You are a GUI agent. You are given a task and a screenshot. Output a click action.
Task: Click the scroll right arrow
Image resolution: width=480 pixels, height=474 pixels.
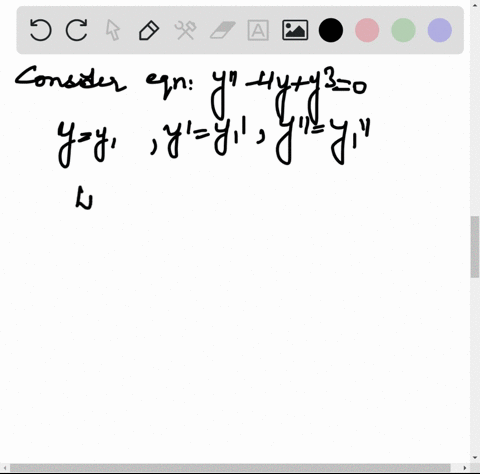click(465, 468)
